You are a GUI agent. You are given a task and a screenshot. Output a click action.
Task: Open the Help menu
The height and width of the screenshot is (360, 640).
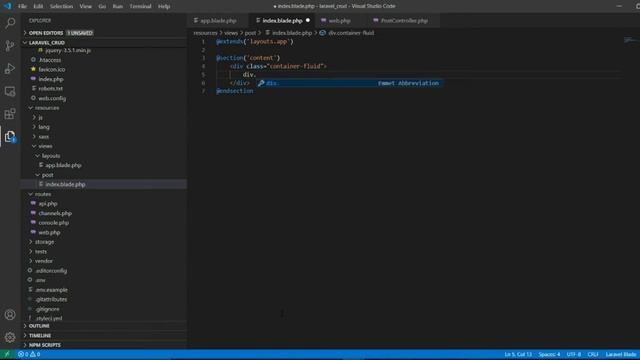point(164,6)
